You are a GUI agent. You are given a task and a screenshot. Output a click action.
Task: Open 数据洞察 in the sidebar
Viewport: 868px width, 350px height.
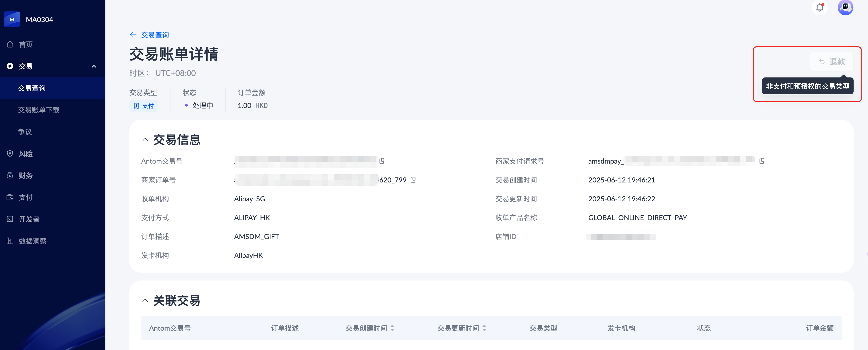tap(32, 241)
